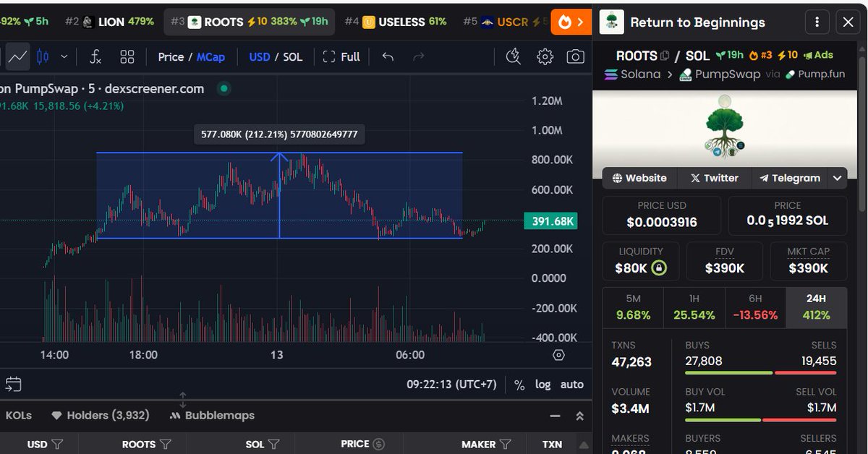Screen dimensions: 868x454
Task: Select the 5M timeframe tab
Action: click(634, 307)
